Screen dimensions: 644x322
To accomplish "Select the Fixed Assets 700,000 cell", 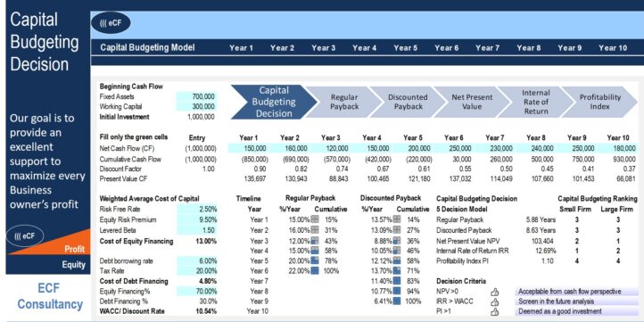I will coord(196,97).
